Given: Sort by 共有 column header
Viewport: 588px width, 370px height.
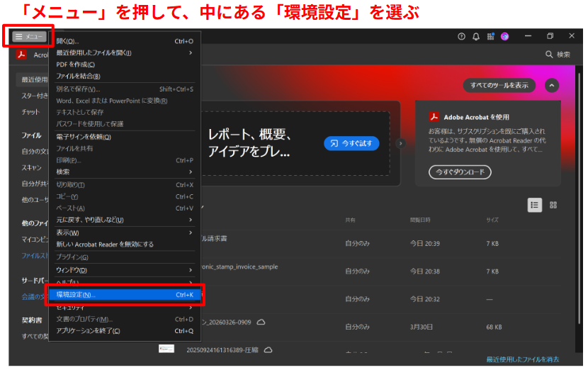Looking at the screenshot, I should click(x=350, y=220).
